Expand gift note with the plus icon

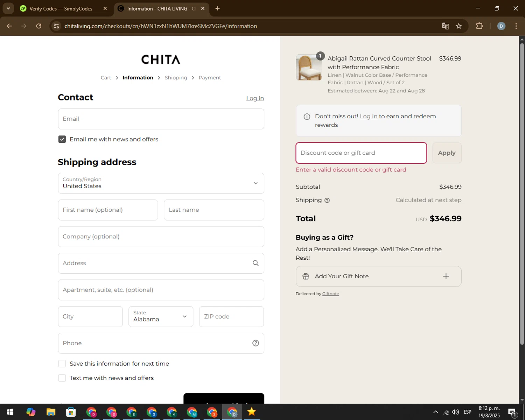click(446, 276)
